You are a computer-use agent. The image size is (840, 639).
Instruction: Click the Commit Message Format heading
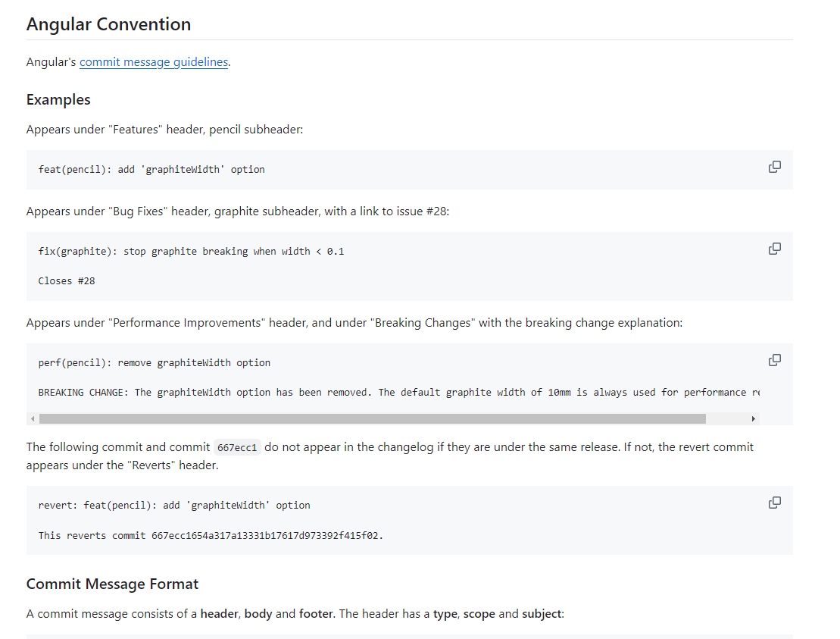tap(113, 584)
